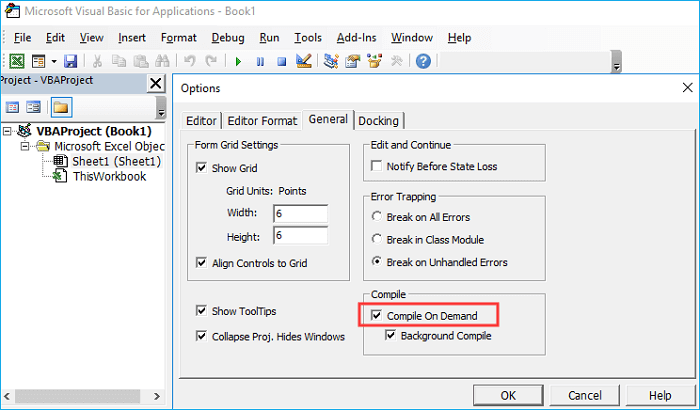700x410 pixels.
Task: Select Break on All Errors option
Action: [x=377, y=217]
